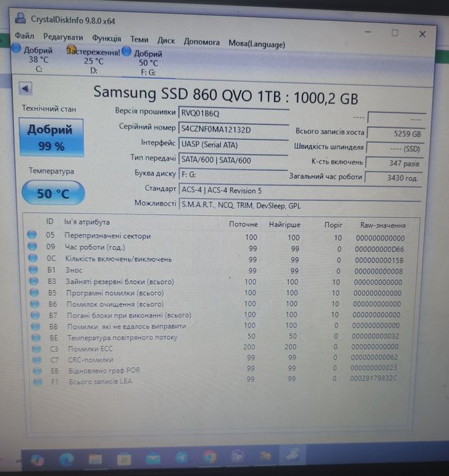Click the status icon of attribute C3
Viewport: 449px width, 476px height.
37,349
